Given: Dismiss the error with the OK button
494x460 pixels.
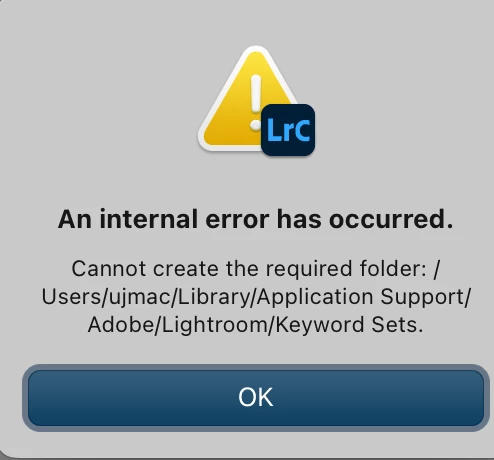Looking at the screenshot, I should point(256,398).
